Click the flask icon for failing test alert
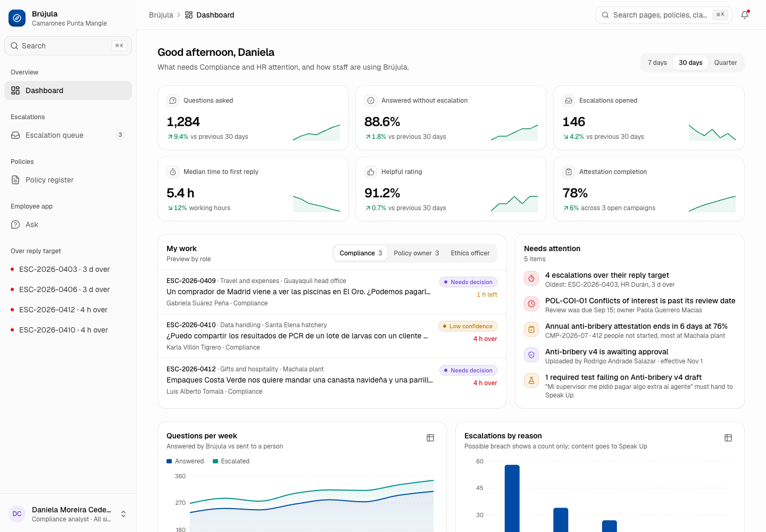This screenshot has height=532, width=766. (x=531, y=380)
